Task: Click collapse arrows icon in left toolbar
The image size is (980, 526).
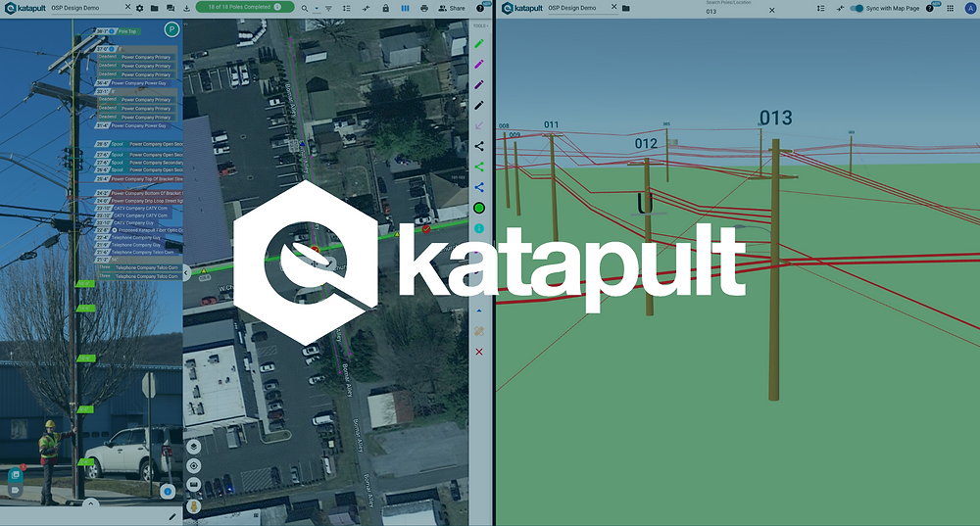Action: tap(366, 8)
